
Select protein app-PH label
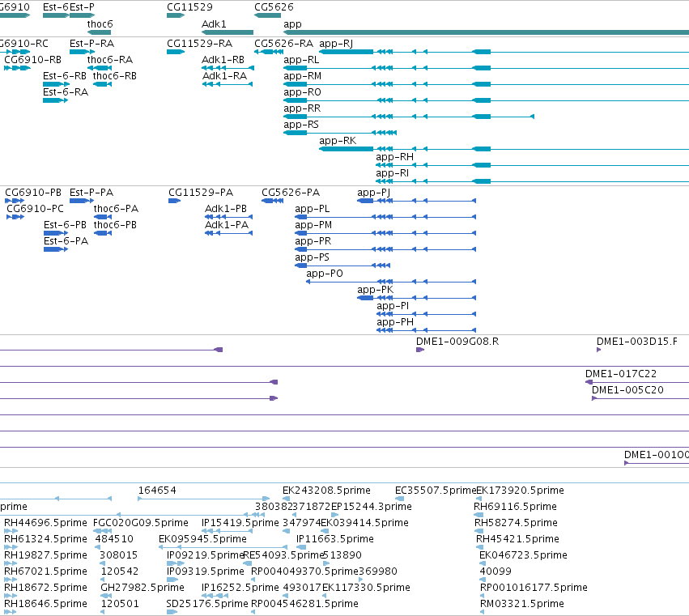tap(395, 323)
